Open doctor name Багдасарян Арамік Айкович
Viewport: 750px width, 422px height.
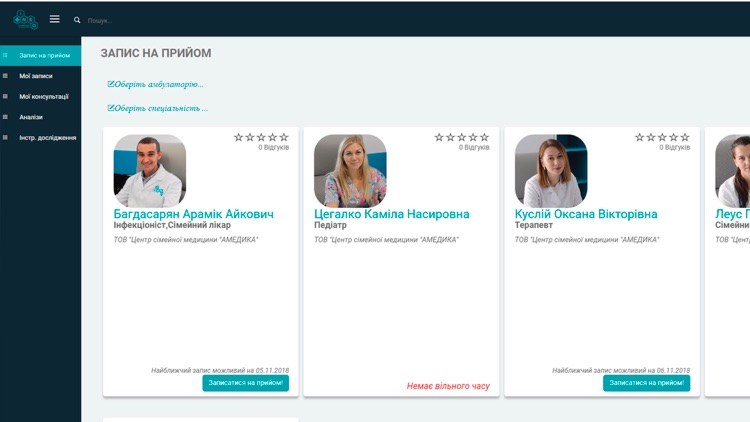[194, 214]
